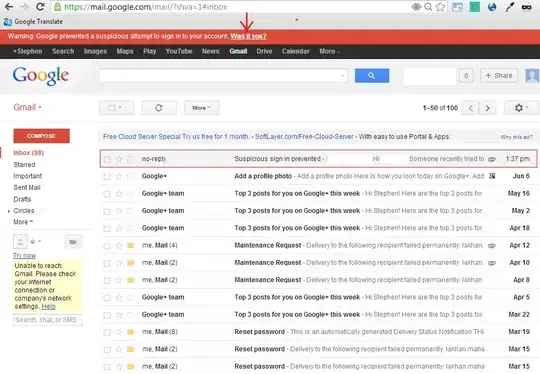The height and width of the screenshot is (374, 540).
Task: Open Images in the Google bar
Action: (95, 51)
